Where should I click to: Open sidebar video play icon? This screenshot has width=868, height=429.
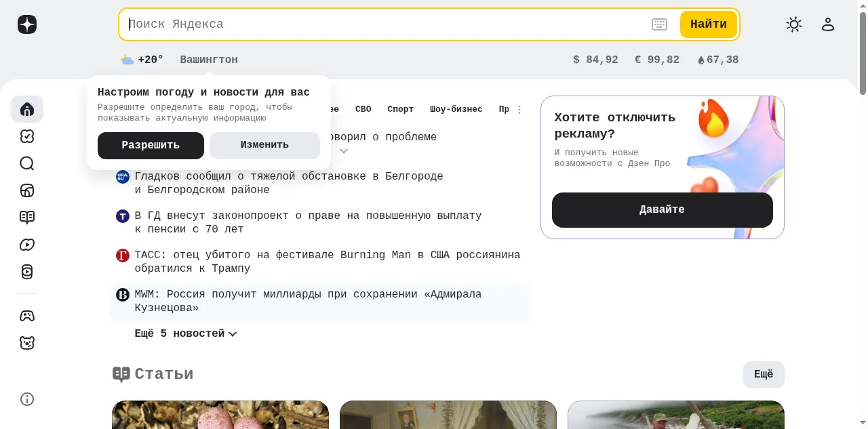click(27, 245)
